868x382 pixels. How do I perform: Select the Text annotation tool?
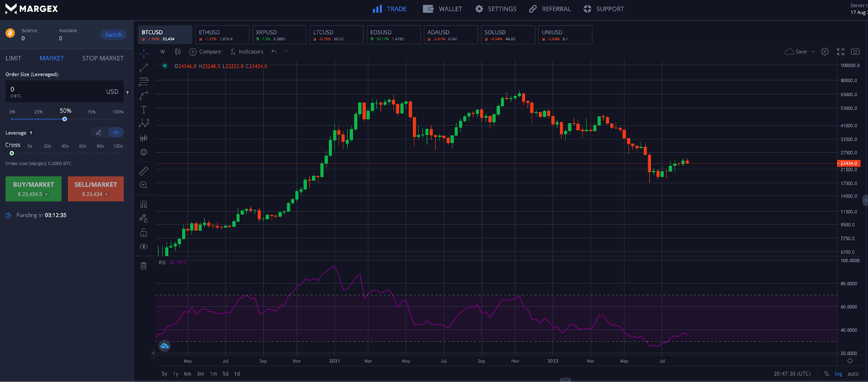[144, 110]
